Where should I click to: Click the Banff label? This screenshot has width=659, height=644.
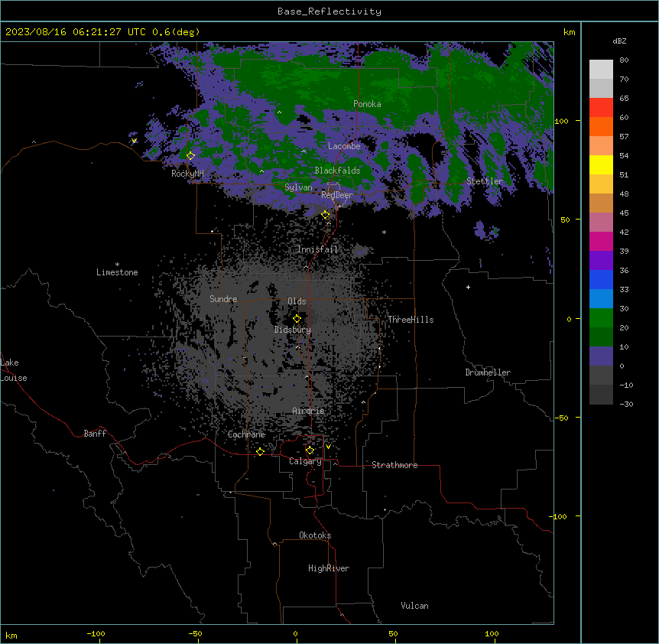coord(95,434)
